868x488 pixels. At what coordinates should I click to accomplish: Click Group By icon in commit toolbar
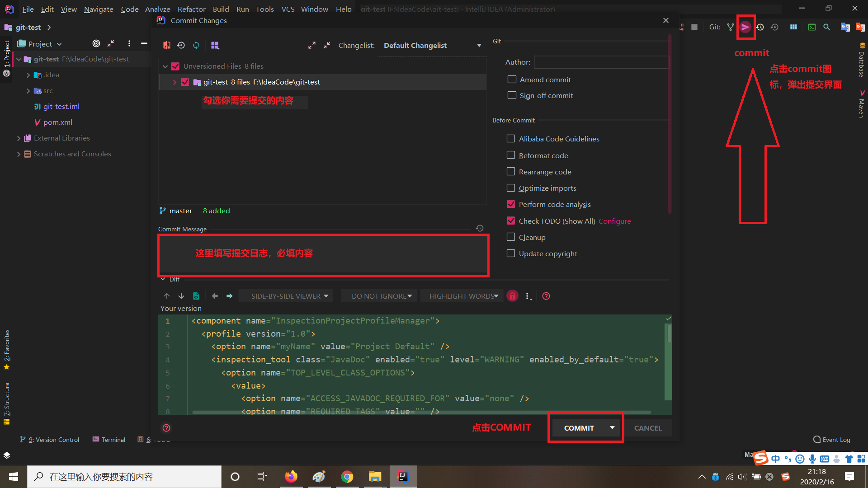(x=215, y=45)
